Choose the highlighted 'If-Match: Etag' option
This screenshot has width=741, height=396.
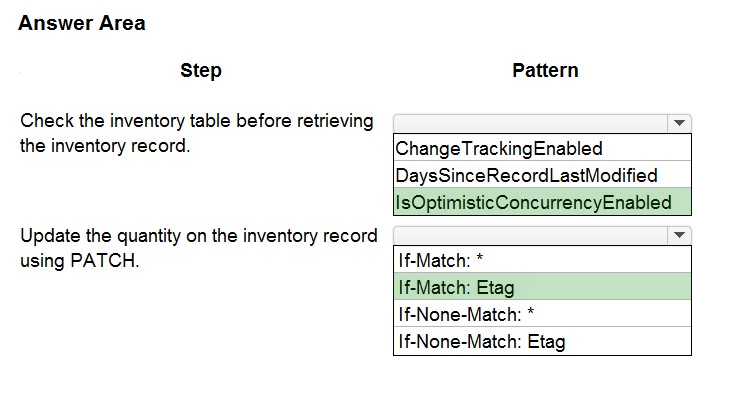pyautogui.click(x=542, y=286)
